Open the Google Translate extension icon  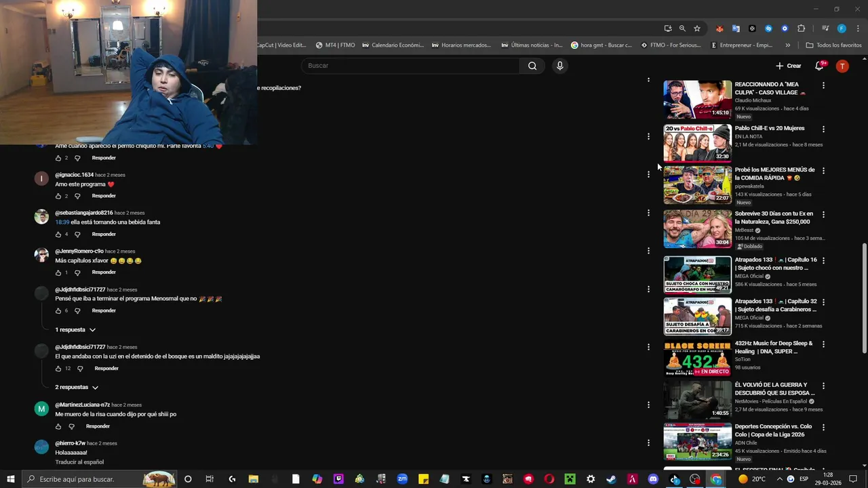(736, 28)
